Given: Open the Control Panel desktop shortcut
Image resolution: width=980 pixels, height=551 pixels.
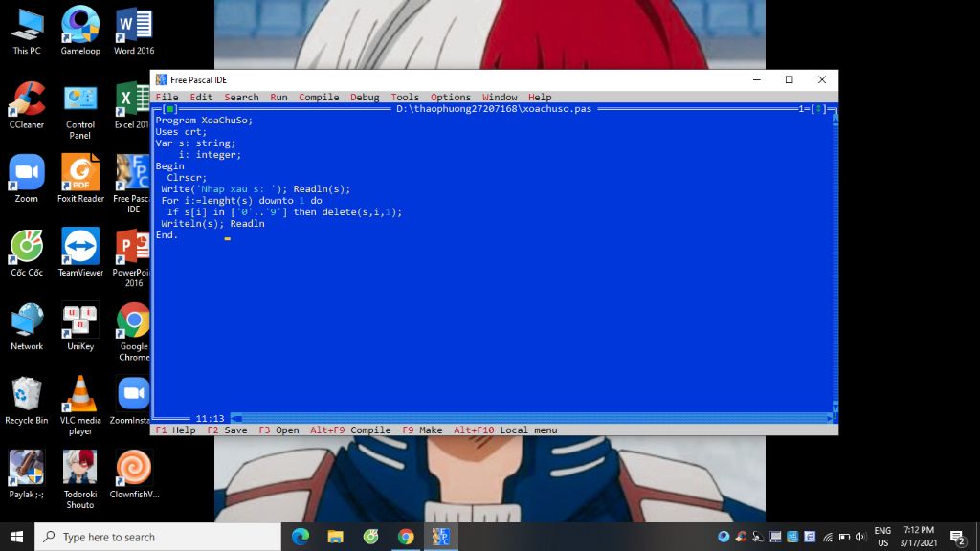Looking at the screenshot, I should [80, 111].
